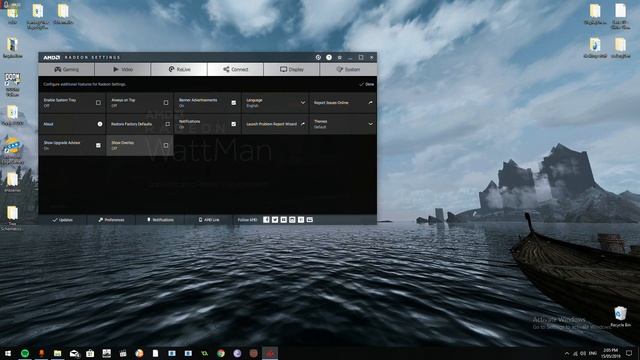
Task: Open Spotify from the taskbar
Action: point(25,353)
